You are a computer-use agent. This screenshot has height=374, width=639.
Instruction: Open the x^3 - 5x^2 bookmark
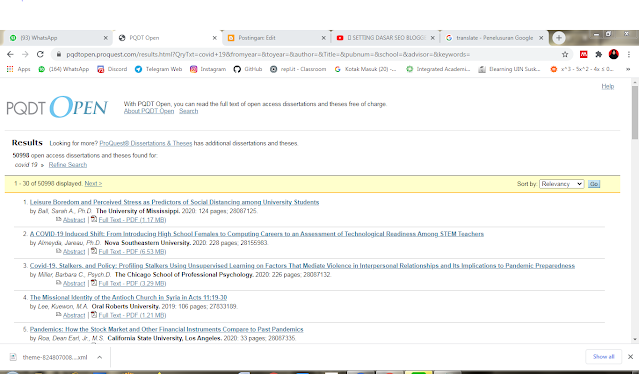pos(582,69)
